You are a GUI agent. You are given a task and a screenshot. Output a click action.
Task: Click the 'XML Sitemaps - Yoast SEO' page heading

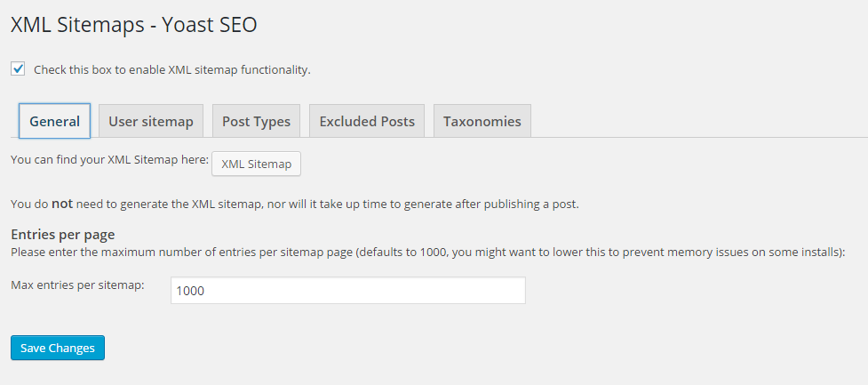[134, 25]
